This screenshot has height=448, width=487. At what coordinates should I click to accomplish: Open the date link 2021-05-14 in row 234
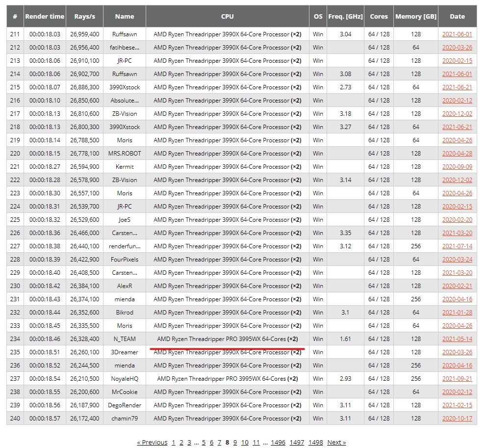coord(457,339)
